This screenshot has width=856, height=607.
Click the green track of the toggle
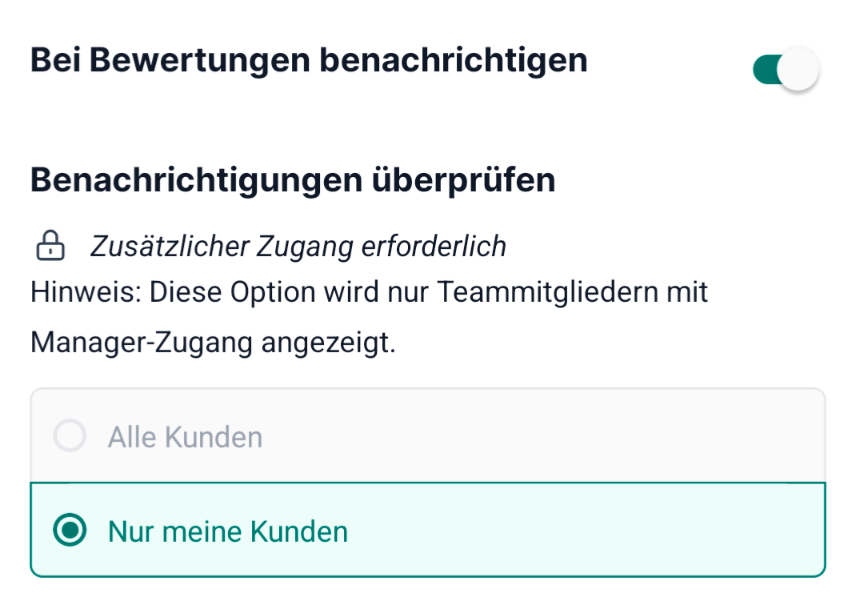(765, 69)
